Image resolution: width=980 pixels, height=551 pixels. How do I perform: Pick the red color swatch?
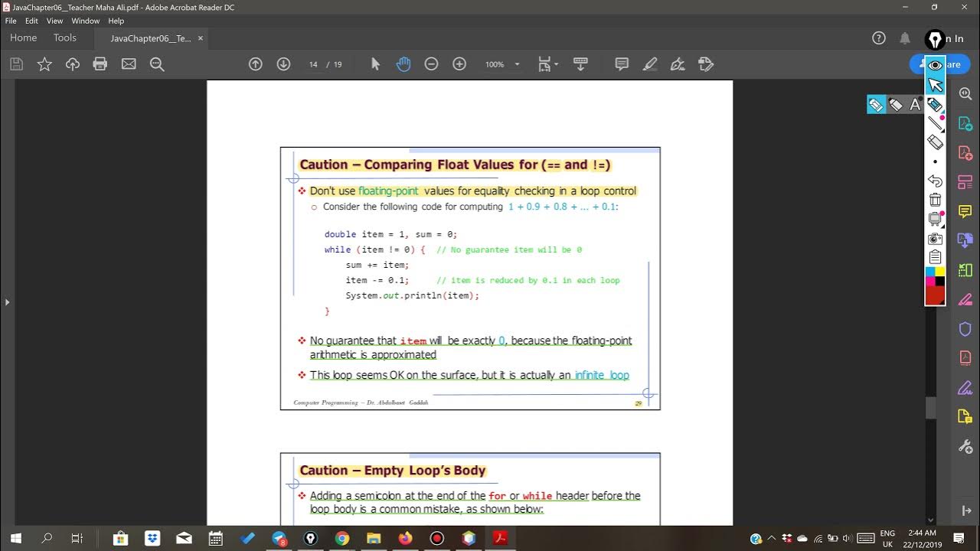pyautogui.click(x=935, y=295)
